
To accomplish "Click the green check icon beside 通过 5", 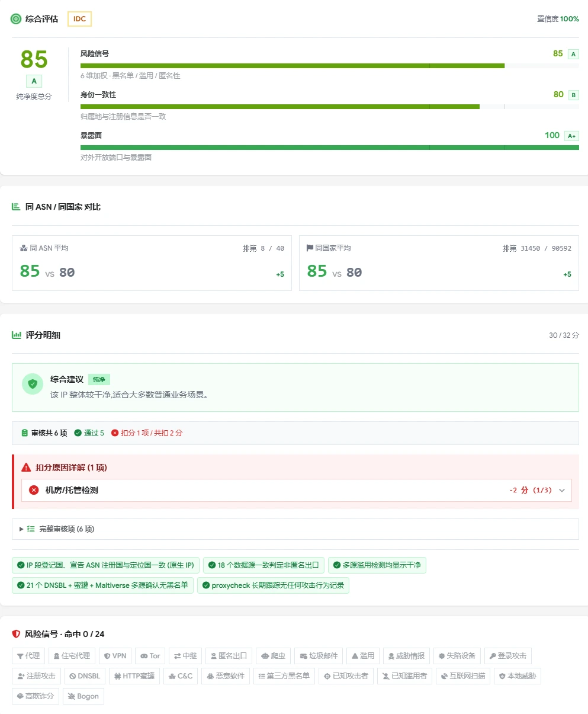I will (x=78, y=433).
